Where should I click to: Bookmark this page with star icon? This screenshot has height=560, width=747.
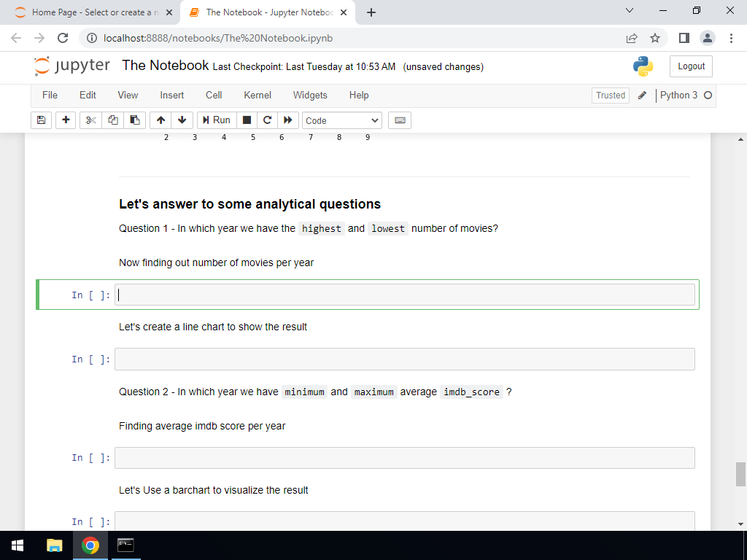[655, 38]
